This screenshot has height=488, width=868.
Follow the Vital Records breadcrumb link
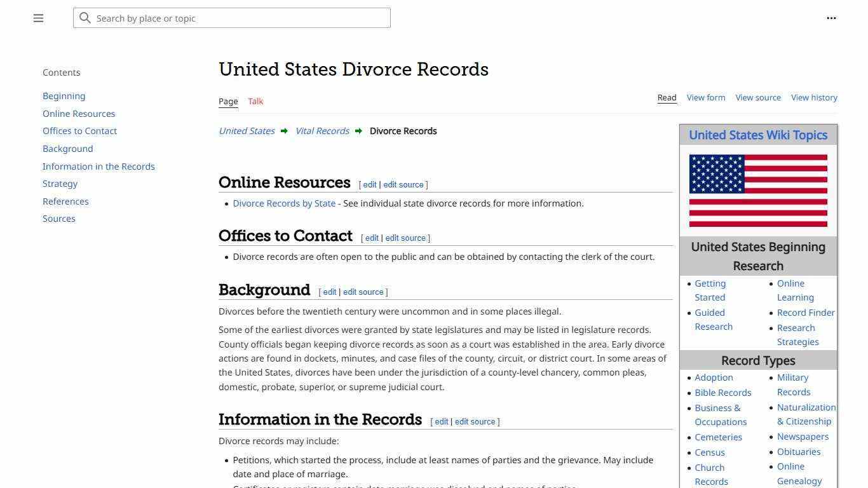(x=322, y=131)
